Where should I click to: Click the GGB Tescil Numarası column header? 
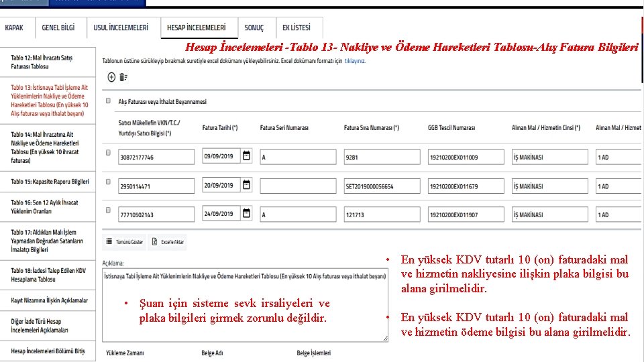pyautogui.click(x=451, y=127)
